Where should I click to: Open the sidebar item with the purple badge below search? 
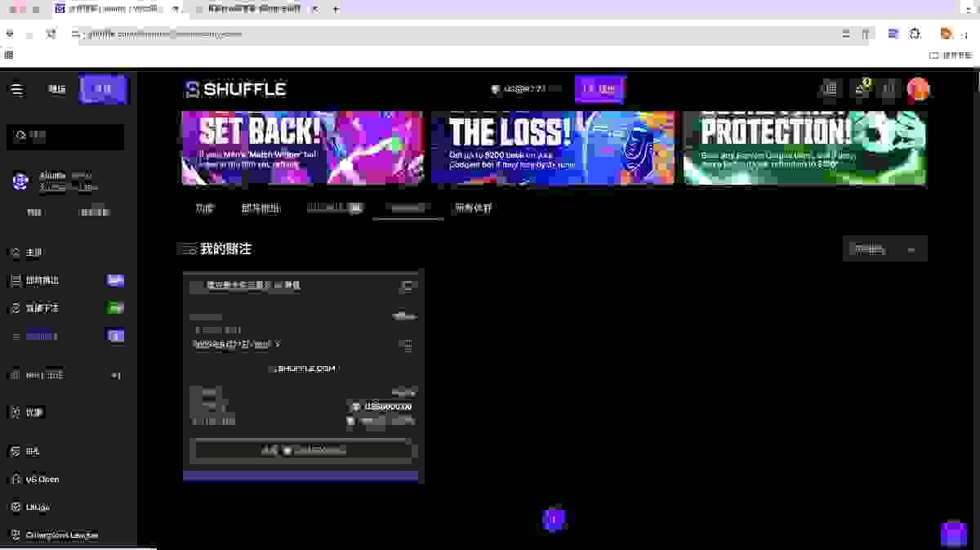tap(67, 280)
